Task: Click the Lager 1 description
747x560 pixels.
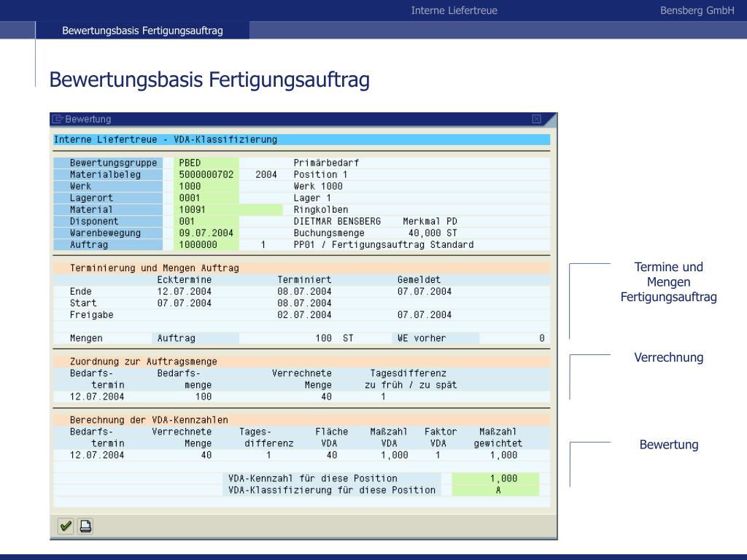Action: tap(312, 198)
